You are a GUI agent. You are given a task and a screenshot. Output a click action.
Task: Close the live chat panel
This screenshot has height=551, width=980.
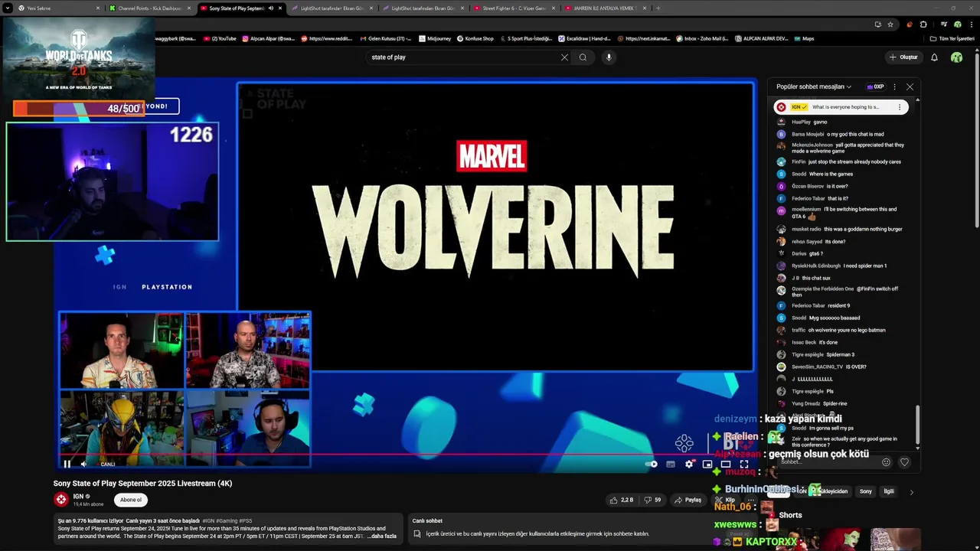point(910,87)
